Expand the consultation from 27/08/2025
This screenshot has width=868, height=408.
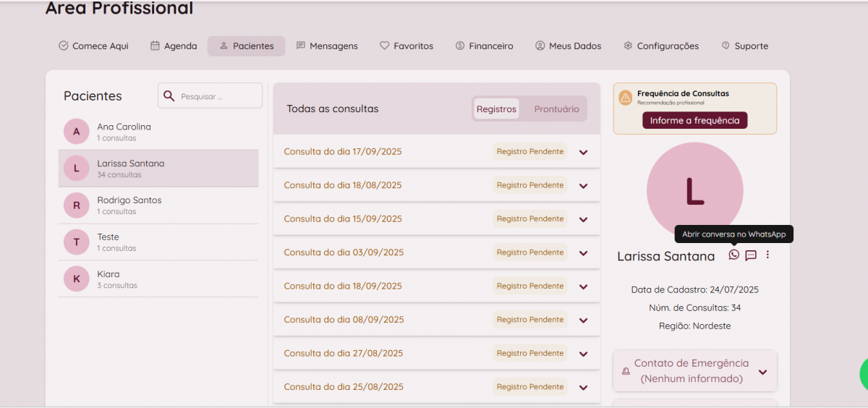(584, 354)
